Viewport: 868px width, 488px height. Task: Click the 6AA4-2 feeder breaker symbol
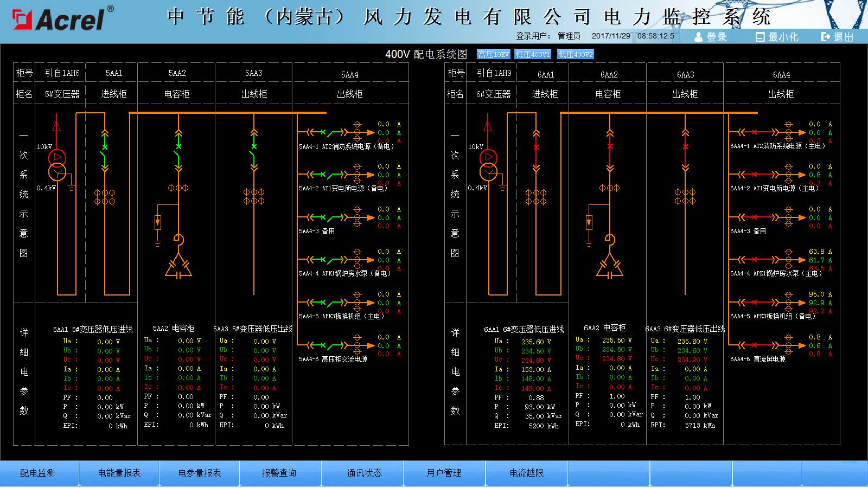click(758, 175)
